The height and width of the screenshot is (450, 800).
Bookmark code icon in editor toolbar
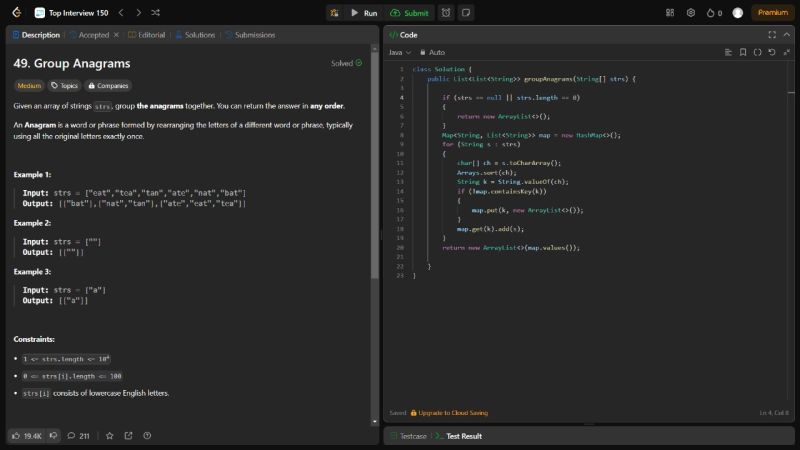point(743,53)
